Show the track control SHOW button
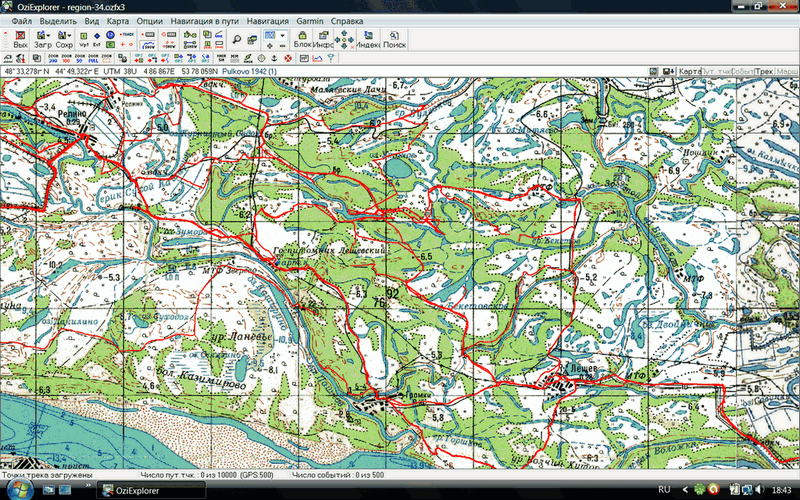Image resolution: width=800 pixels, height=500 pixels. [148, 45]
